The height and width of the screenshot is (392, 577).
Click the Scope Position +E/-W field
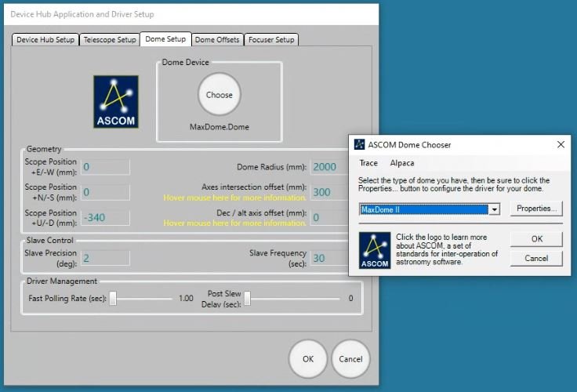(x=105, y=167)
